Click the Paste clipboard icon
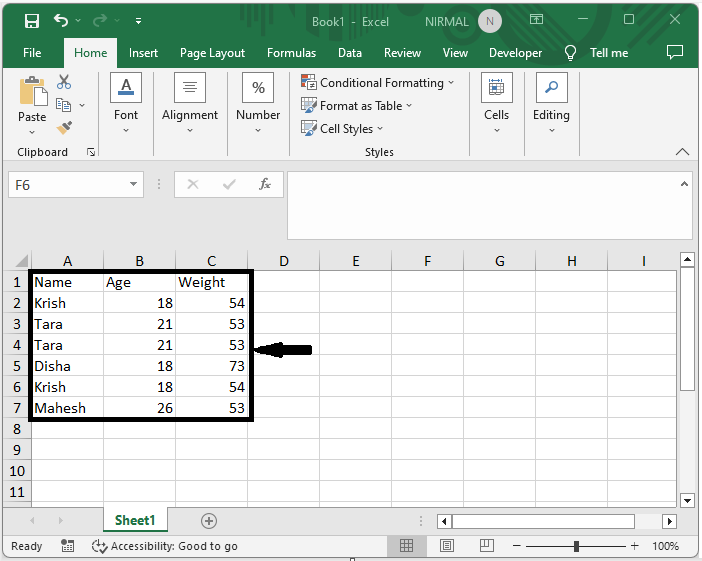This screenshot has height=561, width=702. coord(32,100)
